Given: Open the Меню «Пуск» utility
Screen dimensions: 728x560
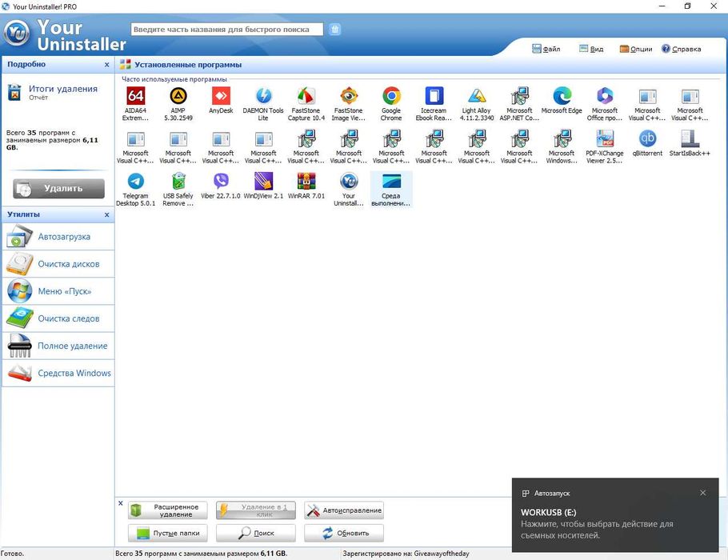Looking at the screenshot, I should 58,292.
